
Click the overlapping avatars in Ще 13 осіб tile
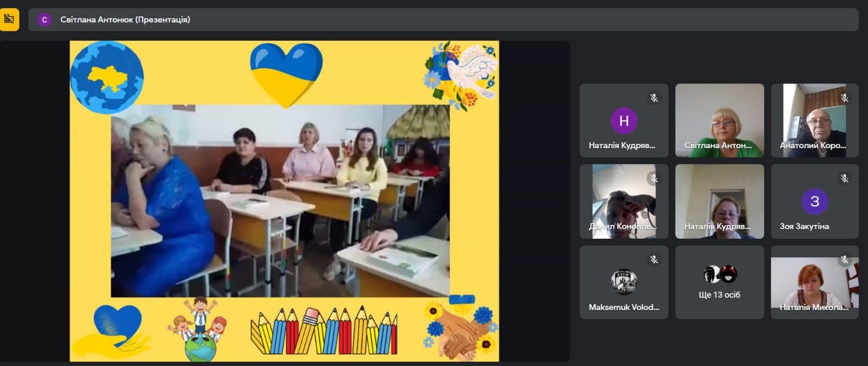[720, 274]
